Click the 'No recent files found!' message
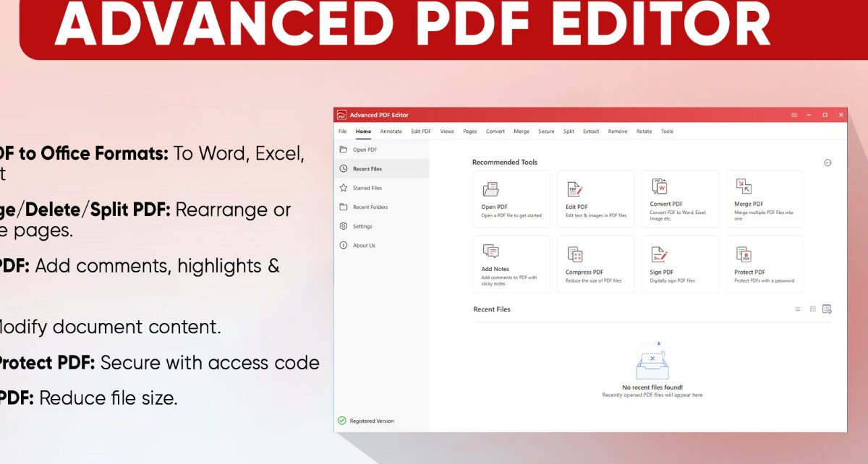Image resolution: width=868 pixels, height=464 pixels. coord(652,387)
